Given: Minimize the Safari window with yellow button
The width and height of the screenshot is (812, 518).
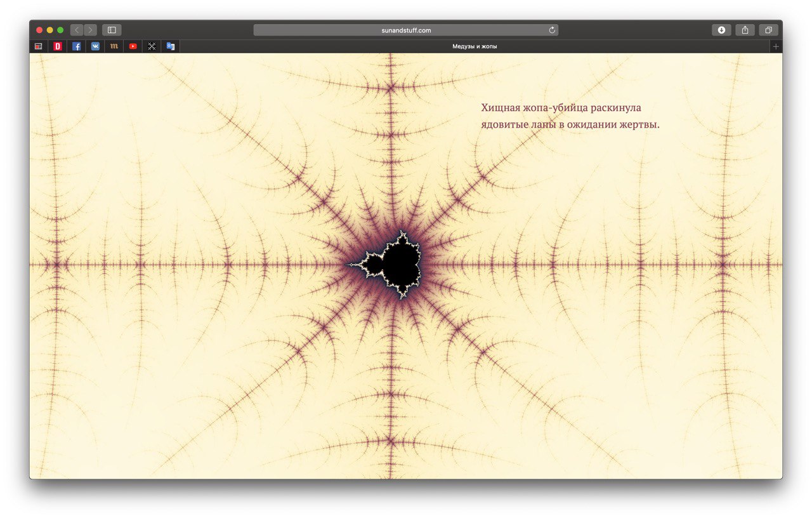Looking at the screenshot, I should 50,30.
